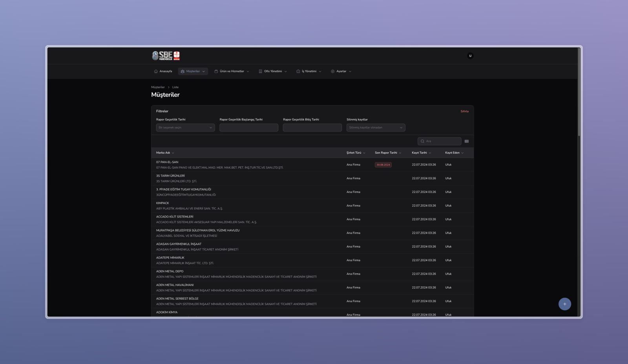Click the building icon beside Ofis Yönetimi
The image size is (628, 364).
click(x=260, y=71)
